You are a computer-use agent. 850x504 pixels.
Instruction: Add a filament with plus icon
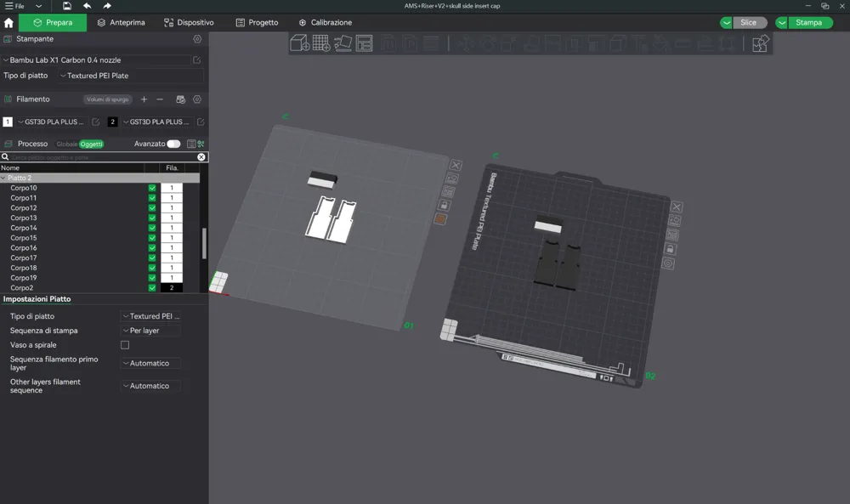click(x=144, y=99)
